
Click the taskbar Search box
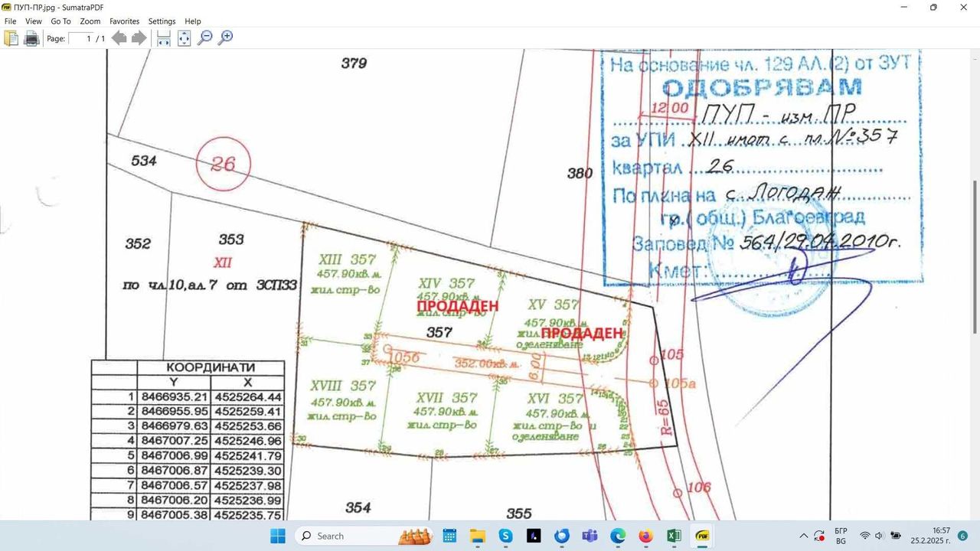coord(364,536)
